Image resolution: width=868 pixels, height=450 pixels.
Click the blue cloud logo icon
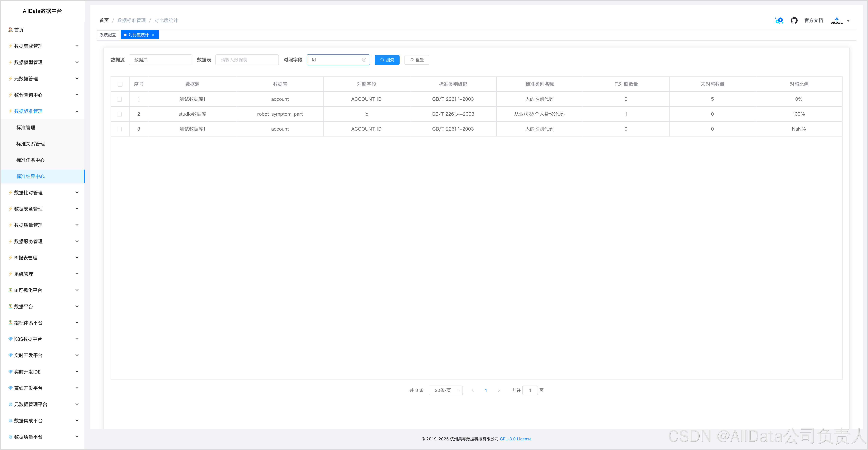(779, 21)
